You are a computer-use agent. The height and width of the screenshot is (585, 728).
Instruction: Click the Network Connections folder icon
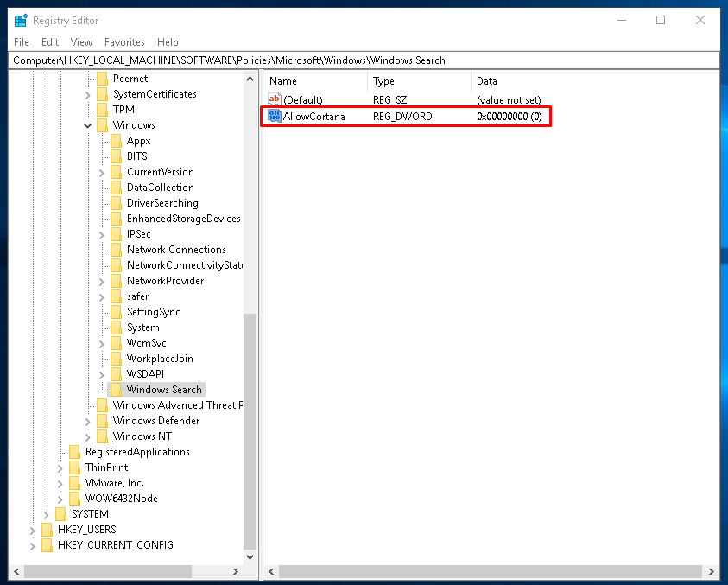116,250
